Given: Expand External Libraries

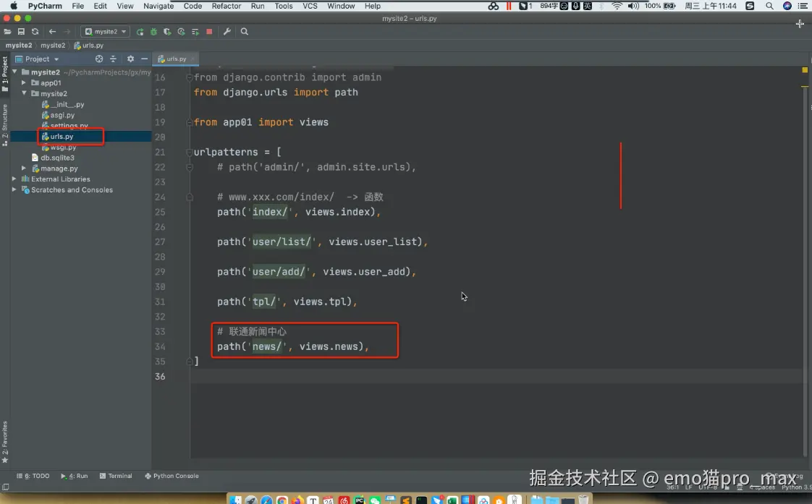Looking at the screenshot, I should (14, 179).
